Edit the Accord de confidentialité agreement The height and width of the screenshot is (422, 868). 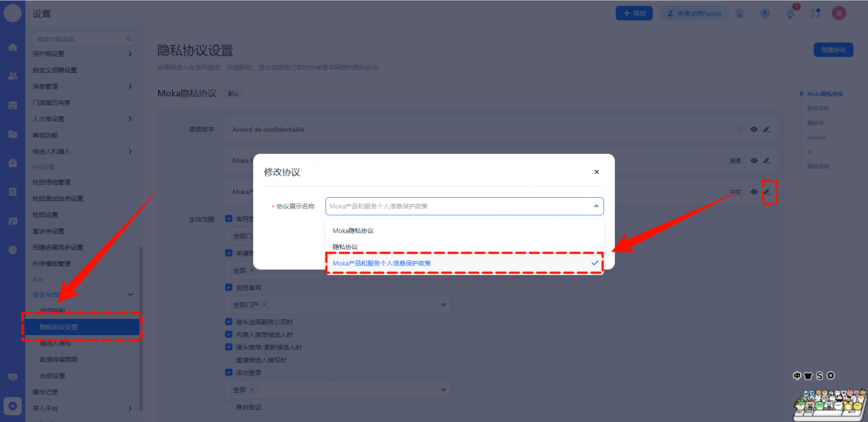click(767, 129)
